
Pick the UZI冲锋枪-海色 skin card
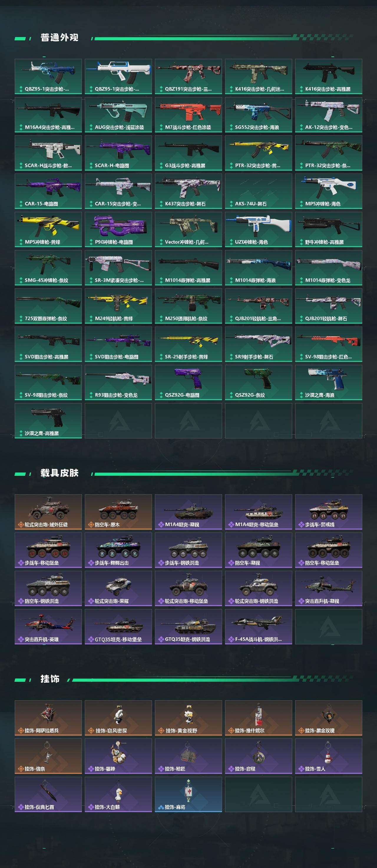pyautogui.click(x=259, y=229)
